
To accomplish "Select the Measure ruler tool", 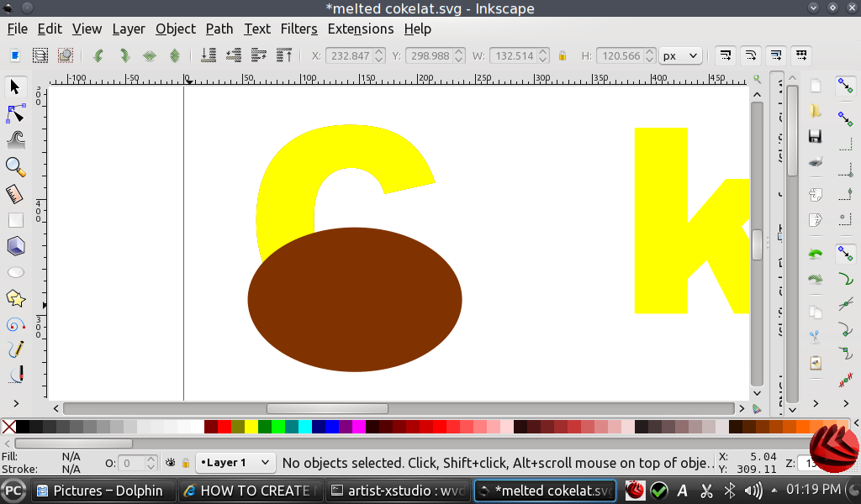I will tap(15, 193).
